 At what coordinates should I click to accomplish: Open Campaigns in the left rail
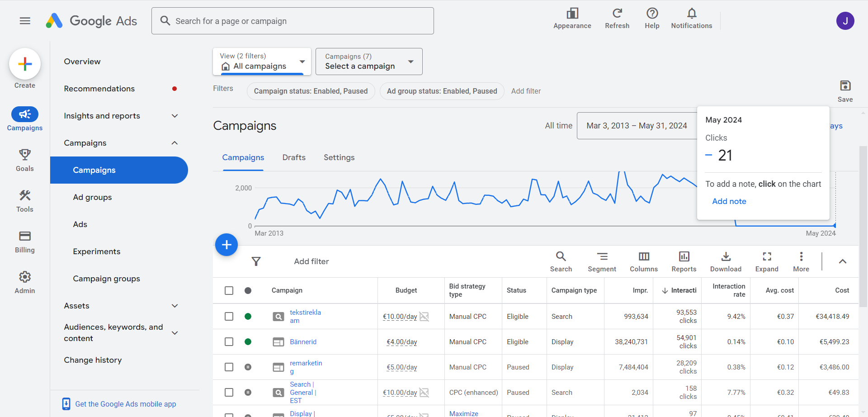(x=25, y=119)
